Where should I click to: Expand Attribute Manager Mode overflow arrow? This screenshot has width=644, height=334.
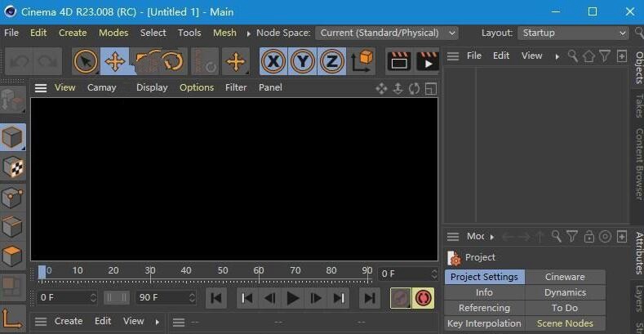click(x=491, y=237)
